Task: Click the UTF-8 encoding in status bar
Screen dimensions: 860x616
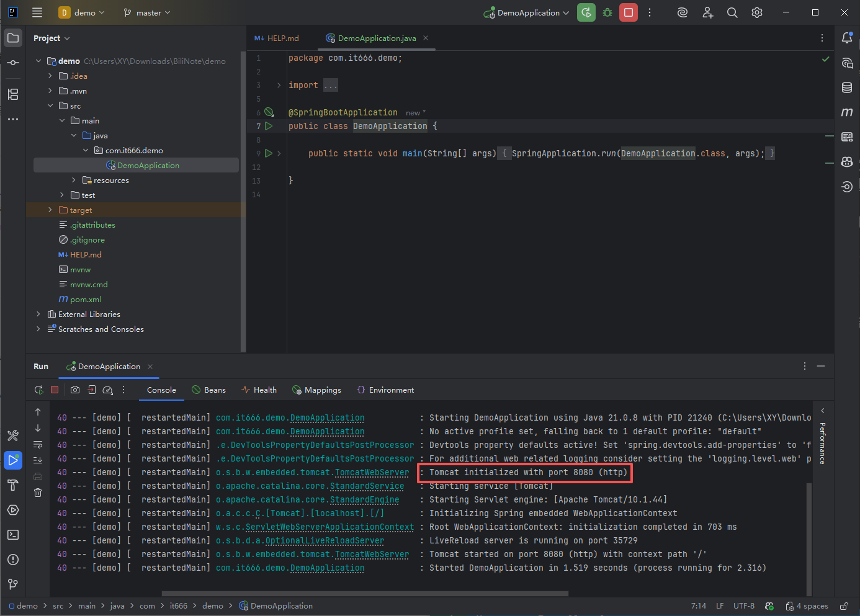Action: coord(743,606)
